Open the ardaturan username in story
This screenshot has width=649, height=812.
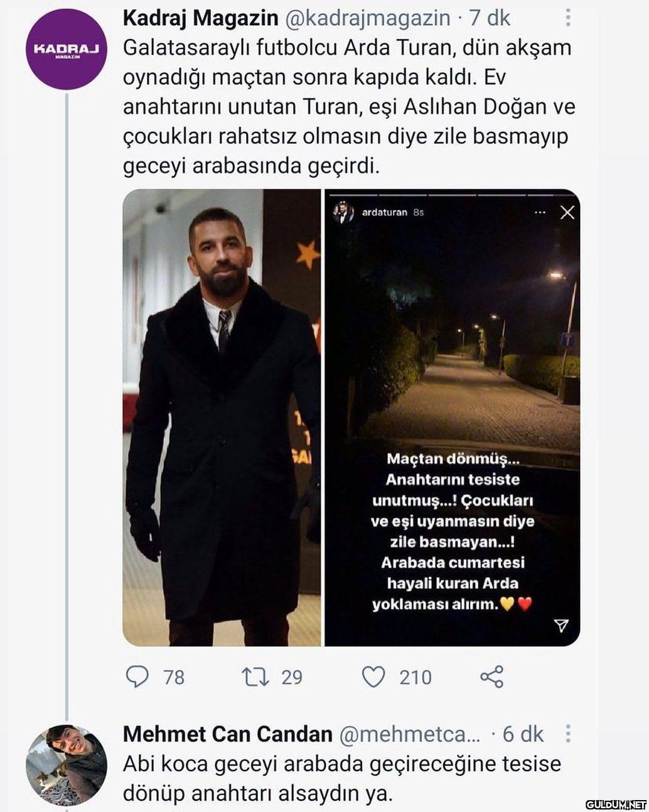(x=385, y=212)
